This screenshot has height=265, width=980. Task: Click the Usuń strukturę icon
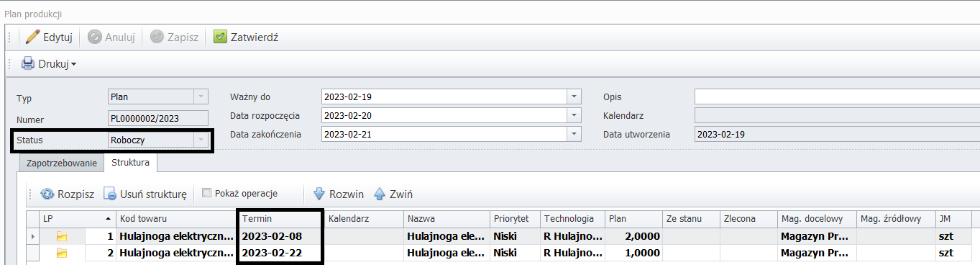(x=109, y=194)
